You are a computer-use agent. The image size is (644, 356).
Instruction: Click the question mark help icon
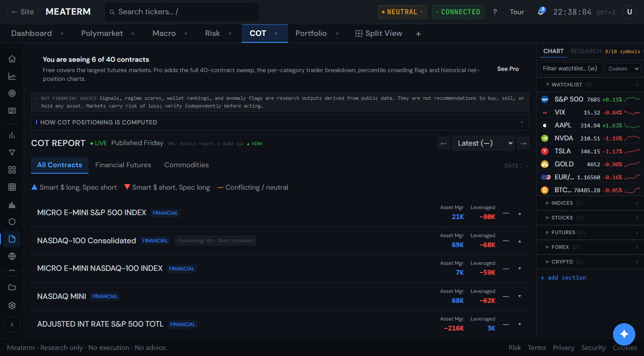(x=495, y=12)
